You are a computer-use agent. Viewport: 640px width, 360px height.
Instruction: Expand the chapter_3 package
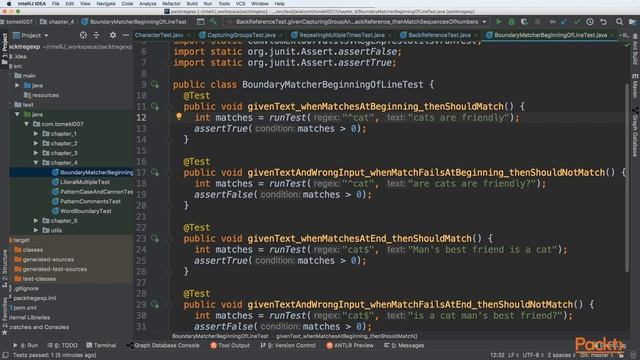[36, 153]
